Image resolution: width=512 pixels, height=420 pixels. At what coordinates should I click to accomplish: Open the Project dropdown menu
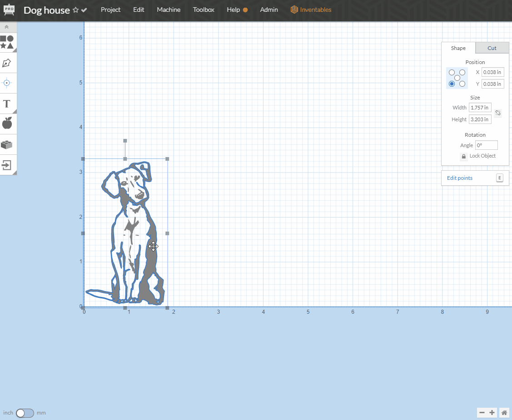tap(110, 10)
